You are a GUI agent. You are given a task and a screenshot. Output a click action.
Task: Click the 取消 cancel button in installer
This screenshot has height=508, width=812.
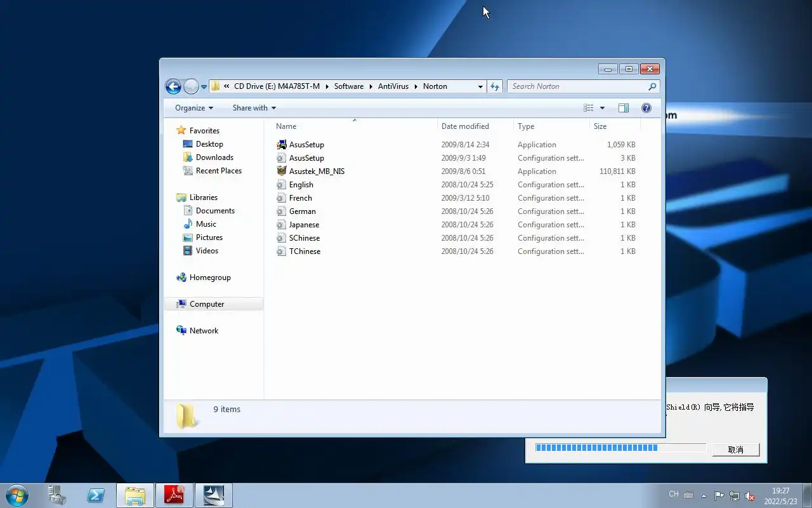click(x=735, y=450)
